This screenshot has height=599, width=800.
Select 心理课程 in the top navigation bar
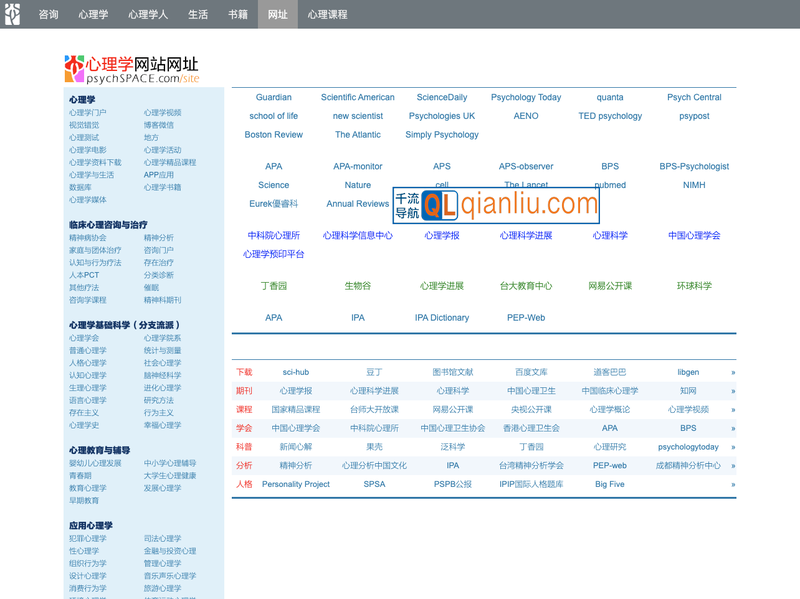(x=327, y=15)
